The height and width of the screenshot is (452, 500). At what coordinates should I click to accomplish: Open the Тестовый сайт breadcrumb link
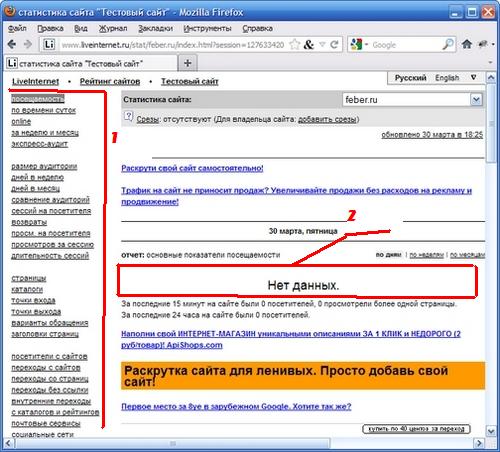pyautogui.click(x=190, y=81)
